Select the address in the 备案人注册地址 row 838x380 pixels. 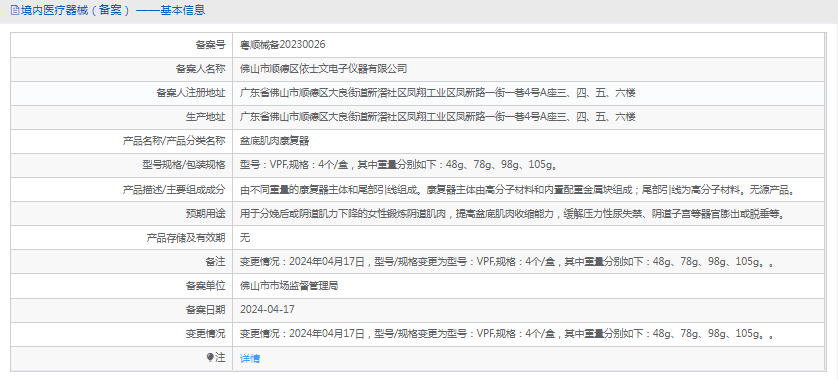point(438,93)
